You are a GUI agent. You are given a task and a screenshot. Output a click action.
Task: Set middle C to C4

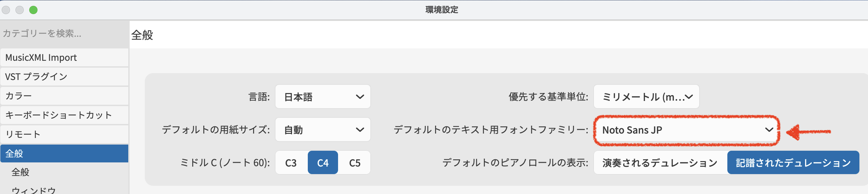tap(323, 163)
